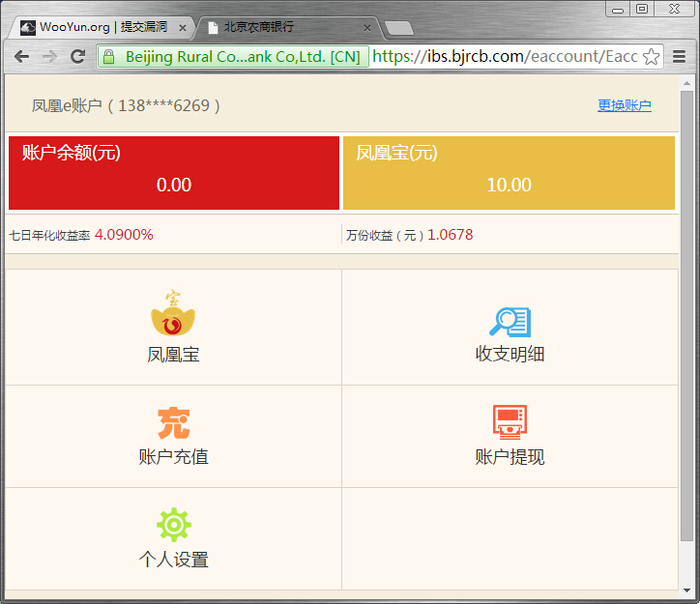Viewport: 700px width, 604px height.
Task: Click the 凤凰宝 menu label
Action: [174, 355]
